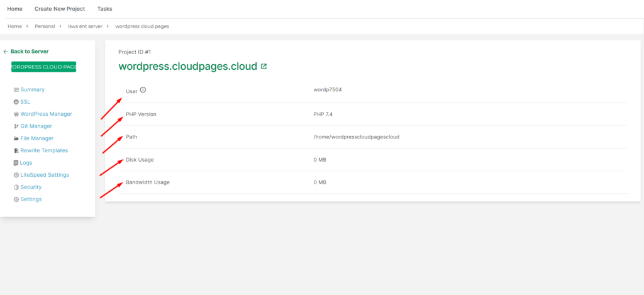This screenshot has height=295, width=644.
Task: Click the File Manager folder icon
Action: point(16,138)
